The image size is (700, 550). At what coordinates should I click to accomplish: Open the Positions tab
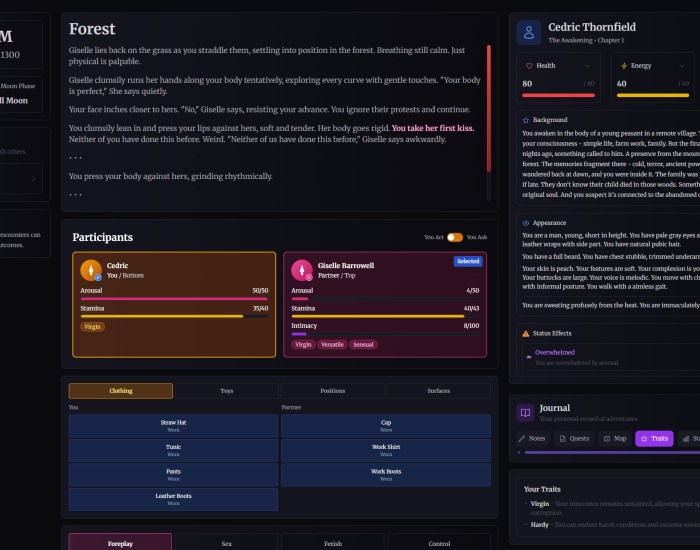click(332, 391)
